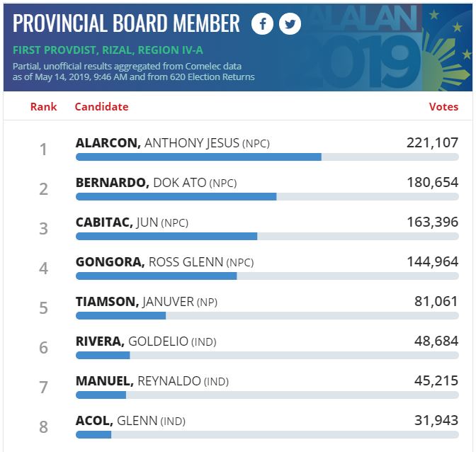Click the Votes column header
The image size is (476, 452).
click(443, 107)
